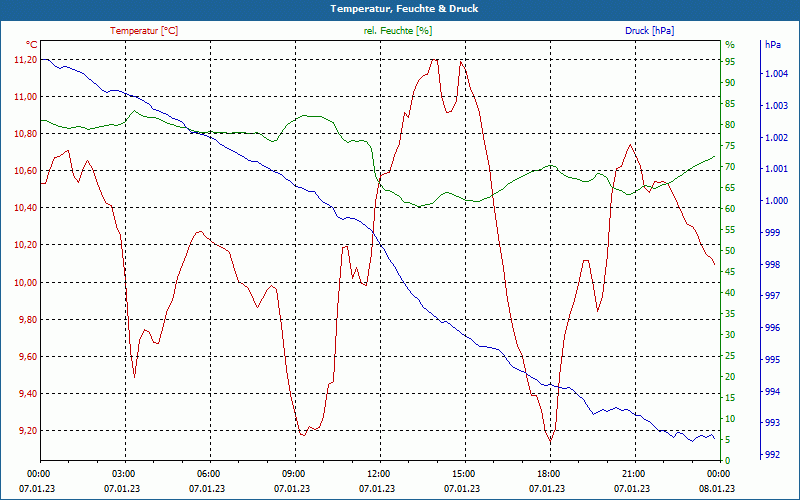Select the red 'Temperatur [°C]' legend label
The height and width of the screenshot is (500, 800).
[144, 31]
